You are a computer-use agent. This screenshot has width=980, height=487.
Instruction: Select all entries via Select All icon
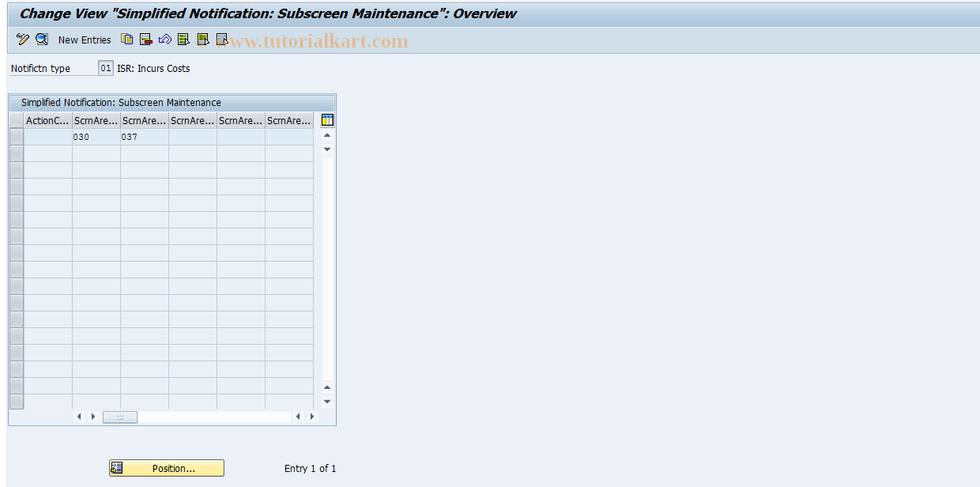(x=183, y=40)
